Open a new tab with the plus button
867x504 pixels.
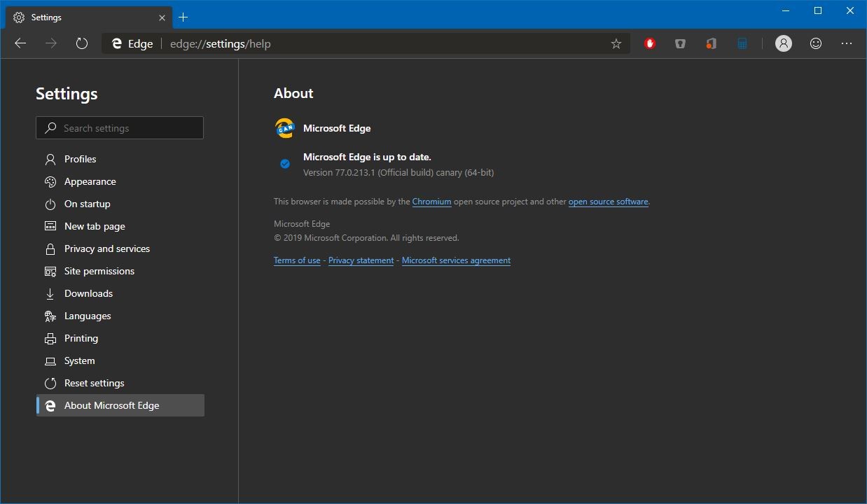point(183,17)
